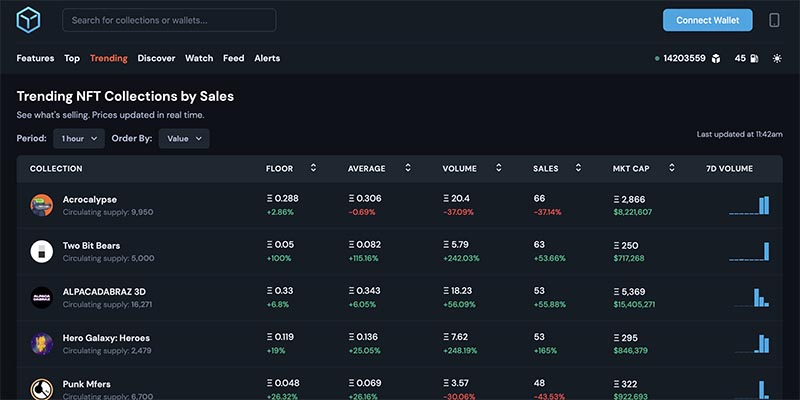Viewport: 800px width, 400px height.
Task: Click the gas pump icon
Action: 754,59
